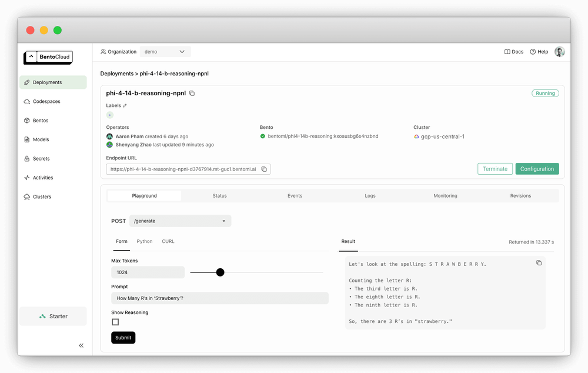Switch to the Logs tab
This screenshot has height=373, width=588.
coord(370,195)
